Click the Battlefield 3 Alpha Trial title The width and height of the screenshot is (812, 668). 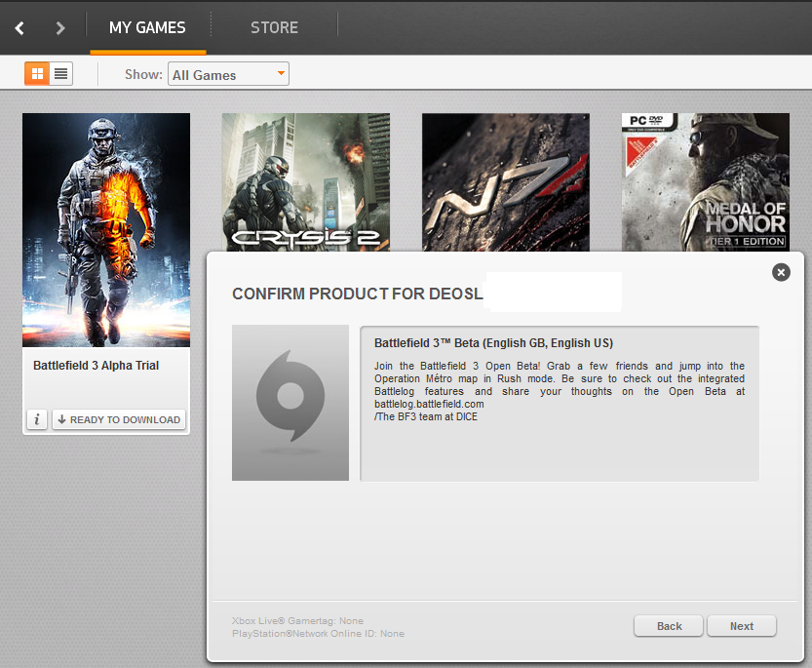point(96,366)
